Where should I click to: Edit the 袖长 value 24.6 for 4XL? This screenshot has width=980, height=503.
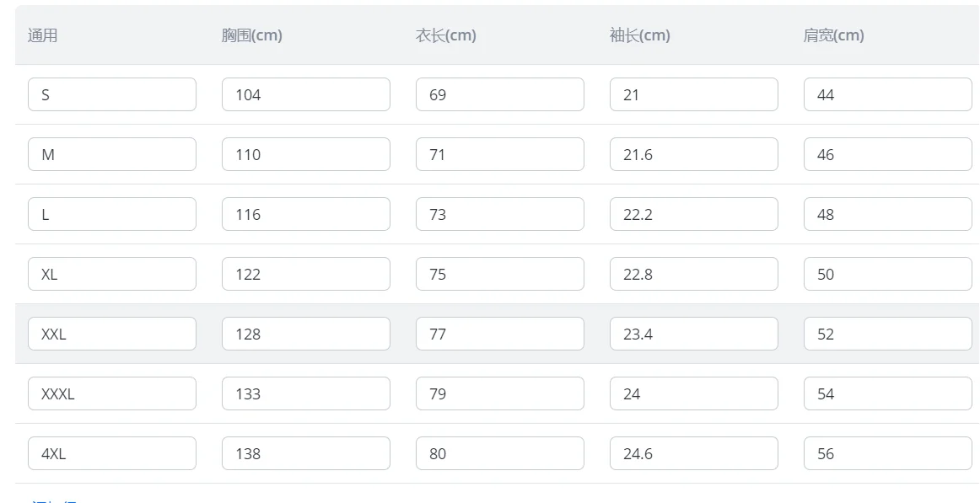coord(693,453)
